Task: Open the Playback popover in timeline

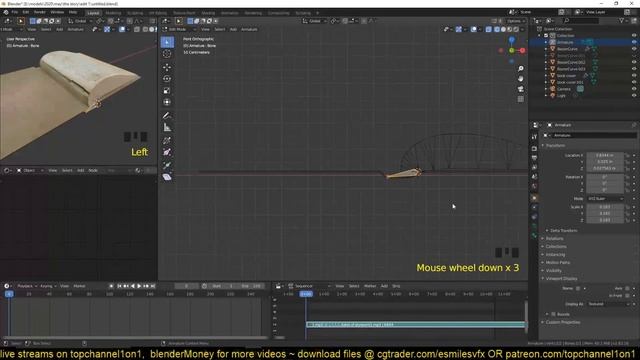Action: point(27,286)
